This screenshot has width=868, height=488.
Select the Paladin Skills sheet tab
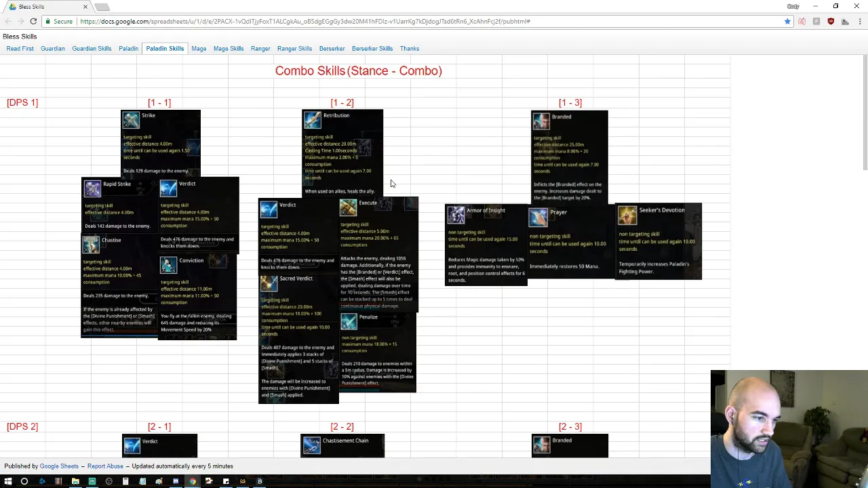point(165,49)
